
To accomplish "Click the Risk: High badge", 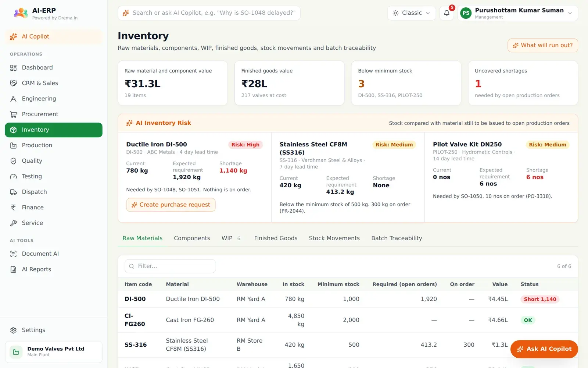I will 245,145.
